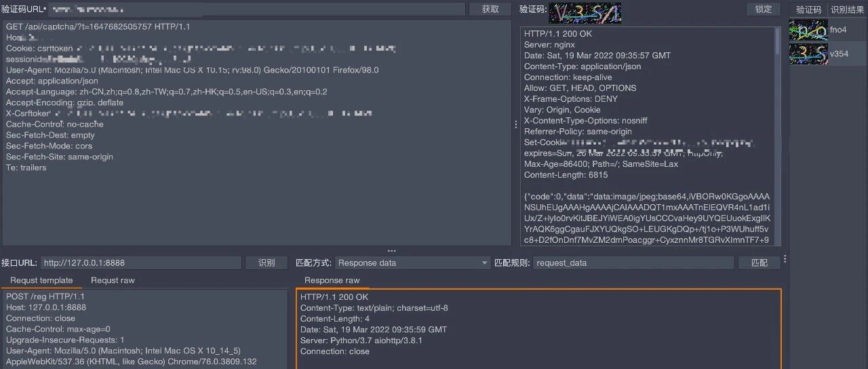The width and height of the screenshot is (868, 369).
Task: Click the POST /reg HTTP/1.1 line
Action: [45, 296]
